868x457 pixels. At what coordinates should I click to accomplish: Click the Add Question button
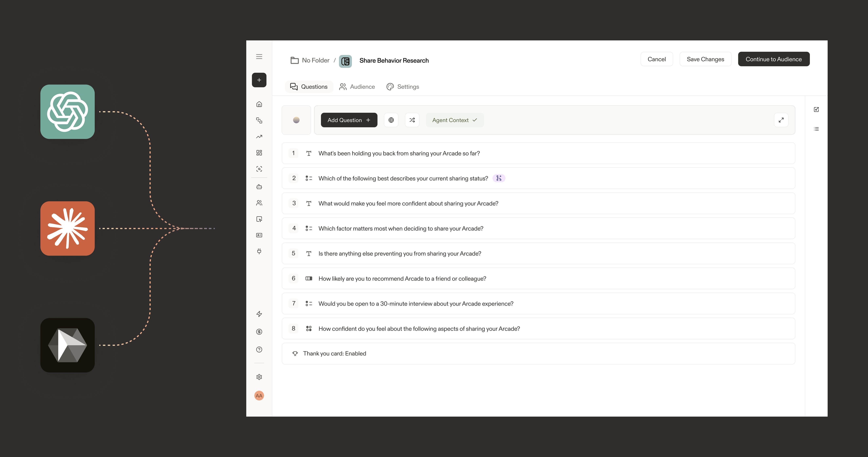pyautogui.click(x=349, y=120)
